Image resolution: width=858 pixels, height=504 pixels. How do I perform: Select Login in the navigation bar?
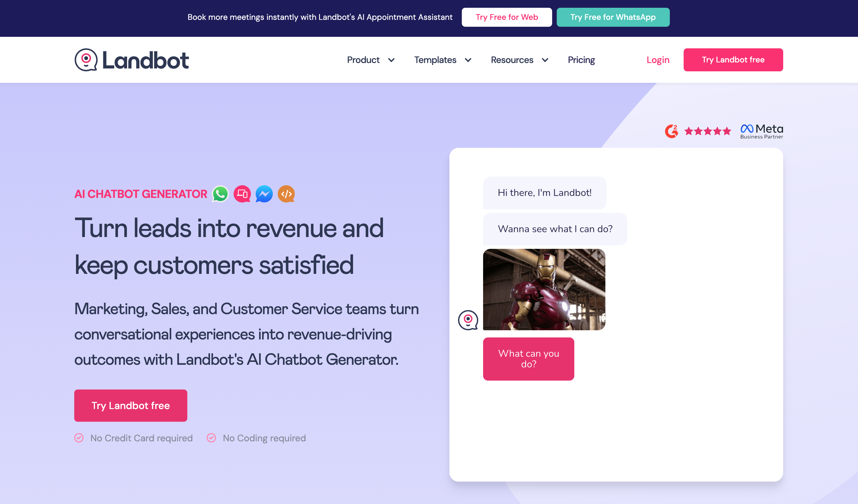point(657,60)
